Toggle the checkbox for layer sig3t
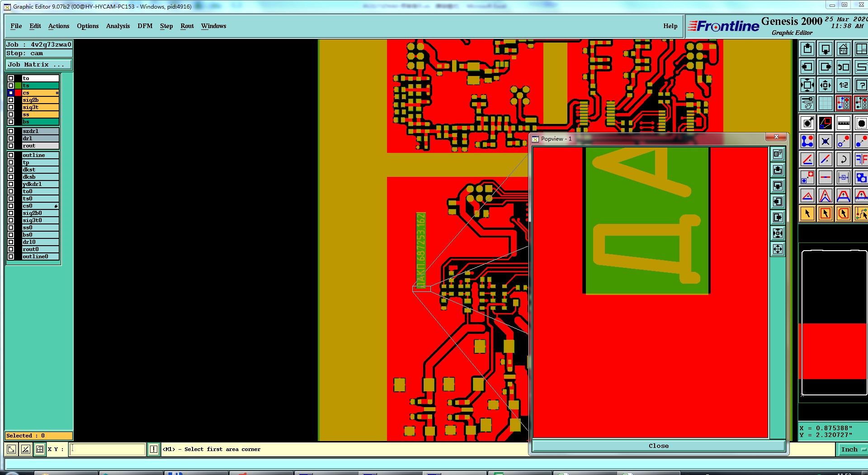The image size is (868, 475). (11, 107)
